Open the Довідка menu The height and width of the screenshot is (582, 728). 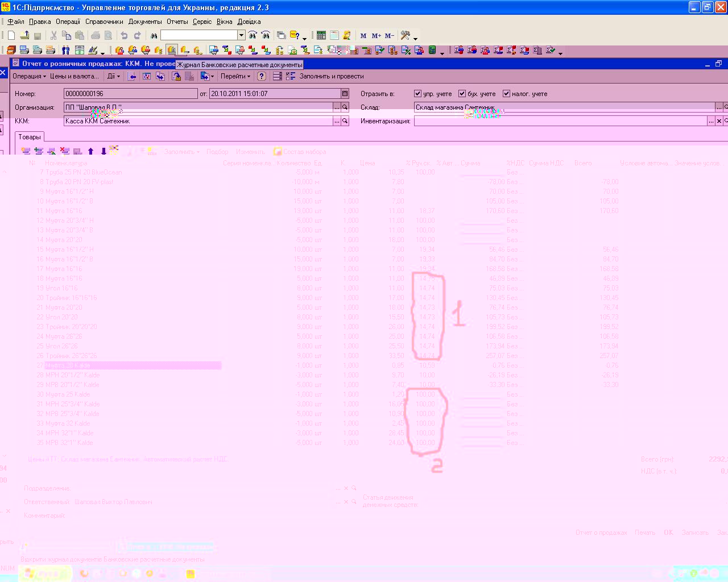(x=249, y=22)
